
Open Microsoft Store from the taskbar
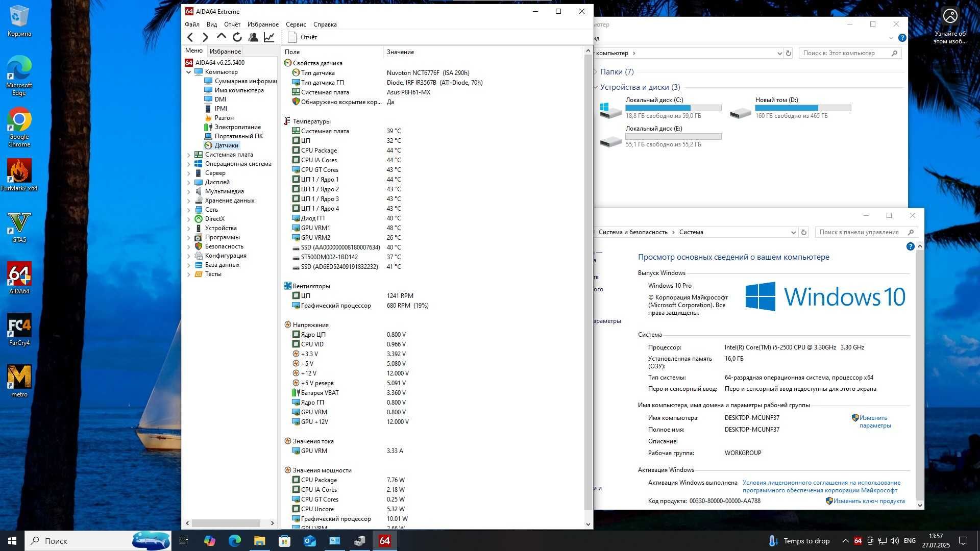pos(285,541)
